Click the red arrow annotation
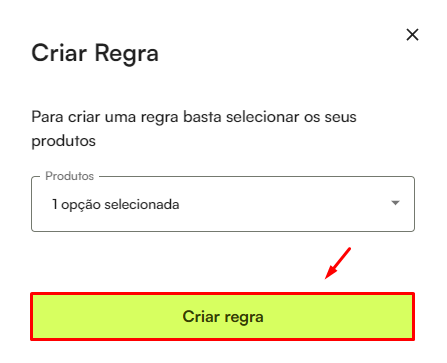 coord(338,263)
